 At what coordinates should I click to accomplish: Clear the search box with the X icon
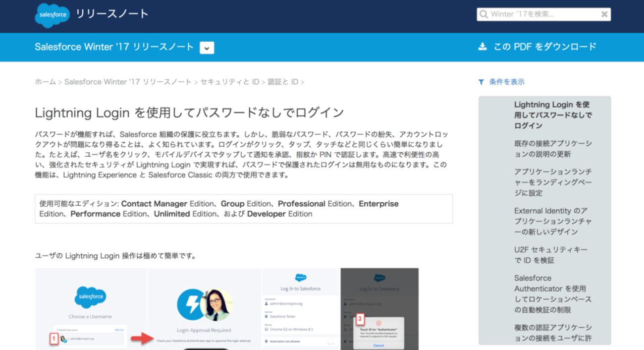click(x=604, y=14)
